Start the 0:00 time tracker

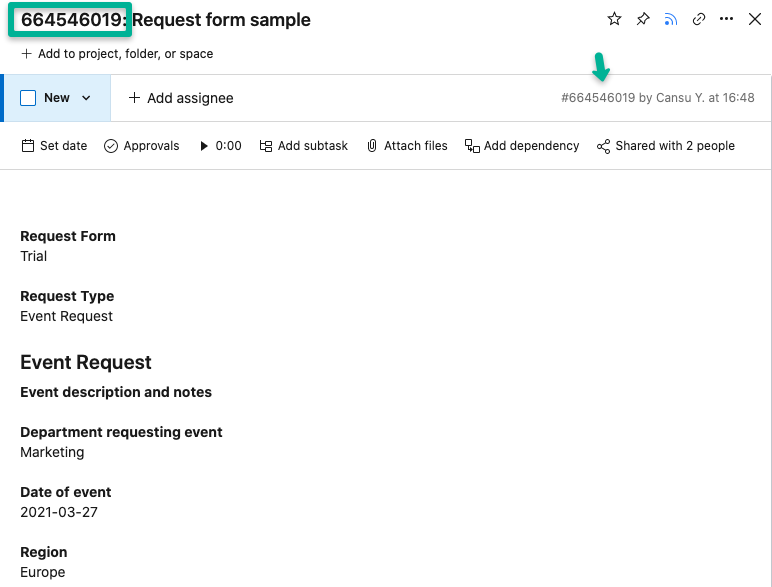tap(205, 146)
